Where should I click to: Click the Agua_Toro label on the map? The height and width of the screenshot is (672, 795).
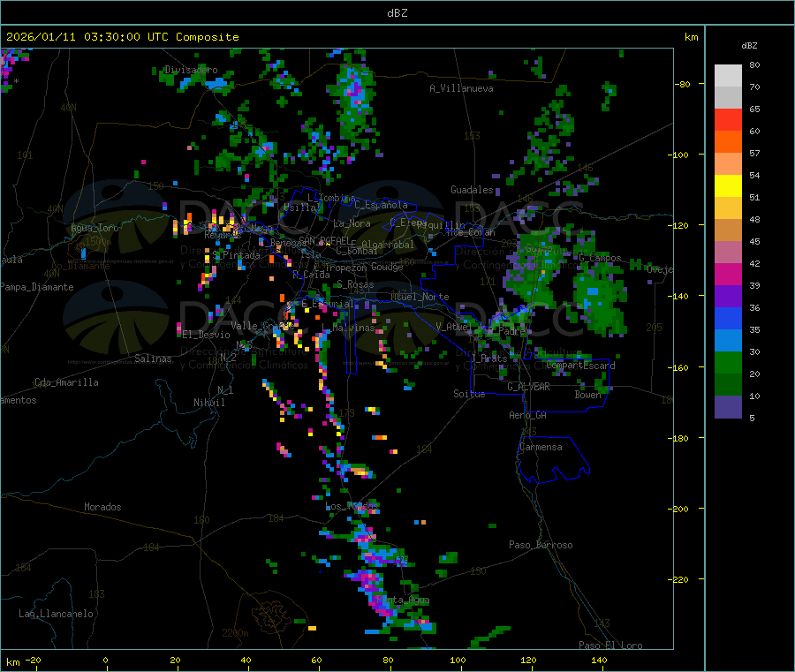coord(95,228)
